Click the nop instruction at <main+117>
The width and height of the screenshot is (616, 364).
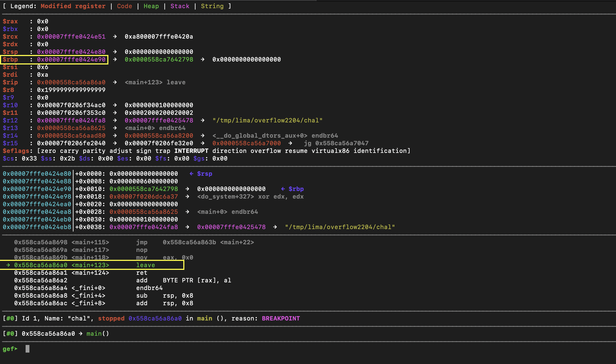[x=81, y=250]
